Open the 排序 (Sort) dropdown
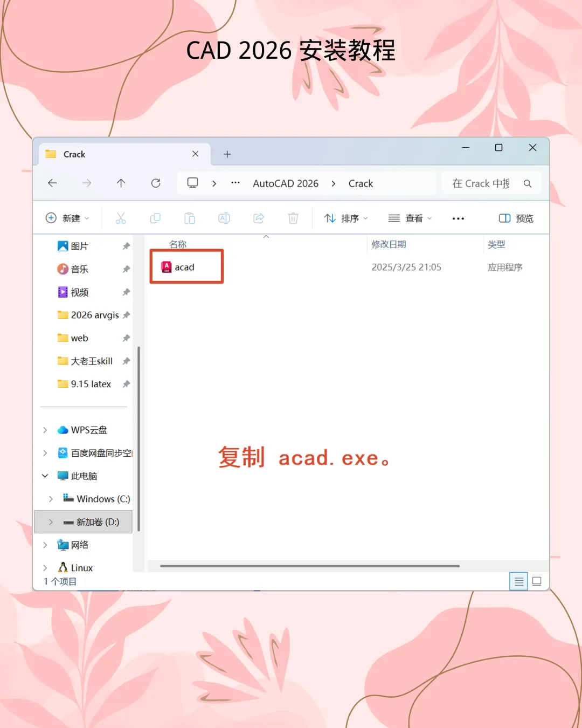This screenshot has width=582, height=728. click(x=346, y=218)
